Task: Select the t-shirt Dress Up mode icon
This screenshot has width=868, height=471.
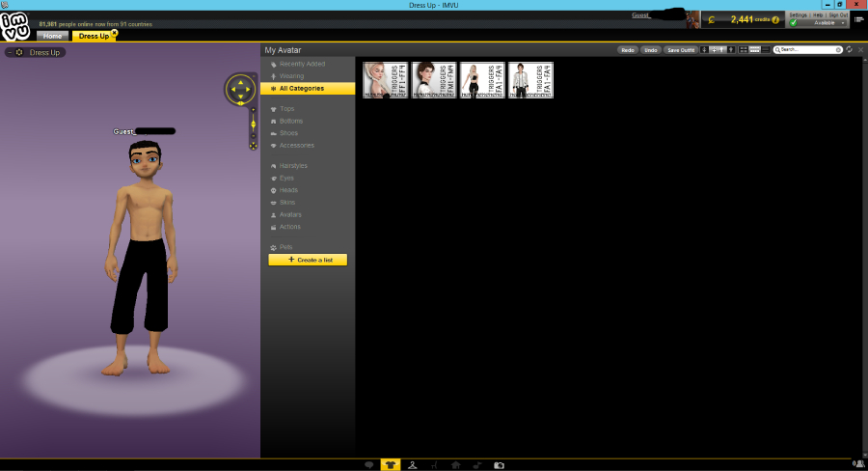Action: 391,465
